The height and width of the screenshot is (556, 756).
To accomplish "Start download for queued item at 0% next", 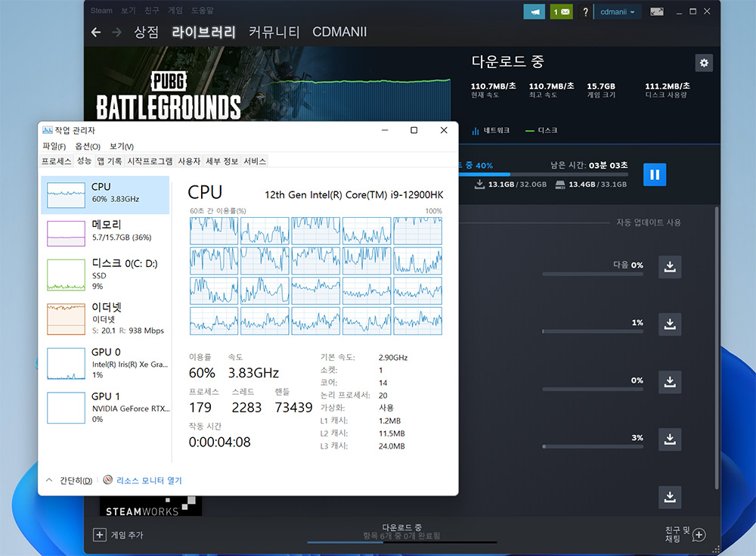I will (x=670, y=267).
